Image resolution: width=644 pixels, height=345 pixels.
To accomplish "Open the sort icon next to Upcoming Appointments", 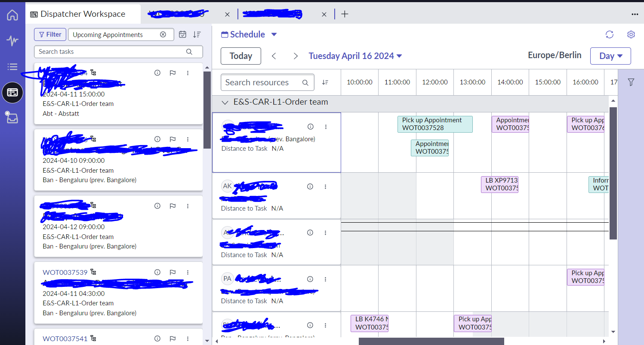I will (x=197, y=34).
